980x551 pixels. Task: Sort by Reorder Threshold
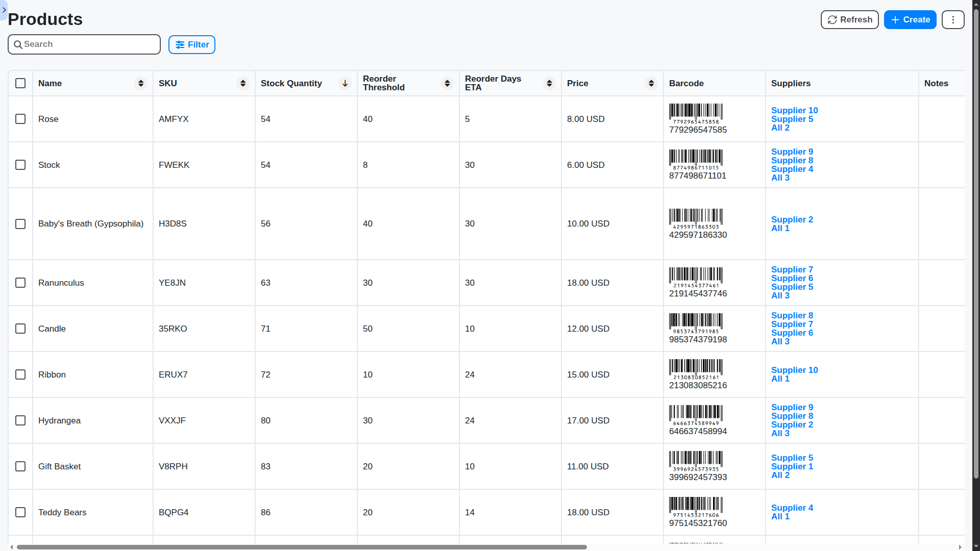pos(447,83)
